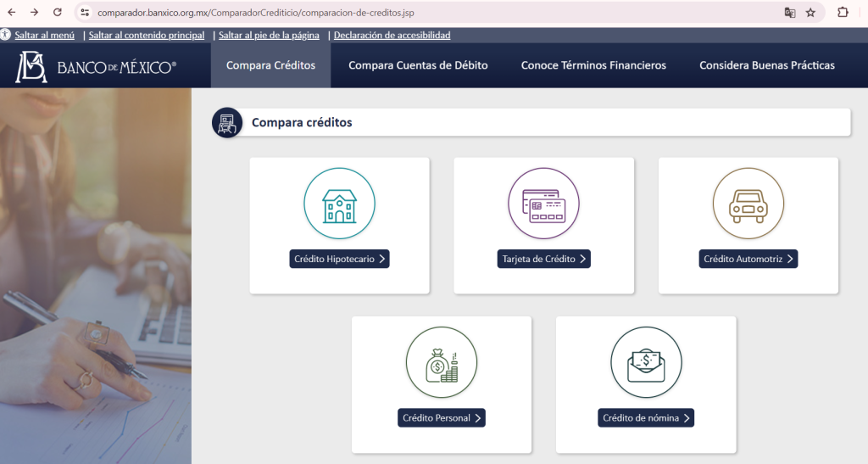The height and width of the screenshot is (464, 868).
Task: Open Conoce Términos Financieros menu item
Action: pos(593,65)
